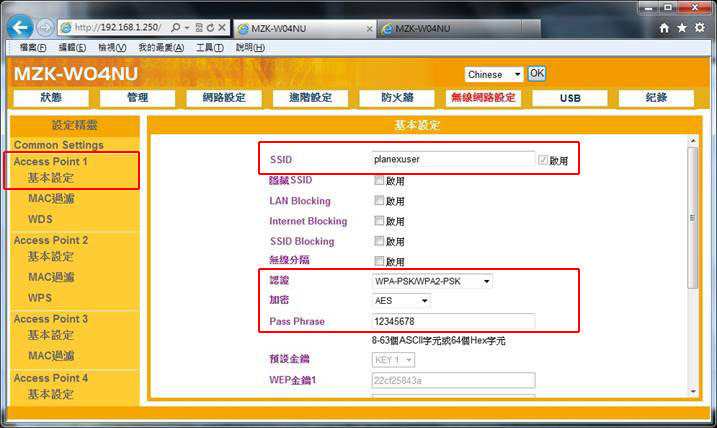This screenshot has width=717, height=428.
Task: Click the settings panel scrollbar thumb
Action: point(693,218)
